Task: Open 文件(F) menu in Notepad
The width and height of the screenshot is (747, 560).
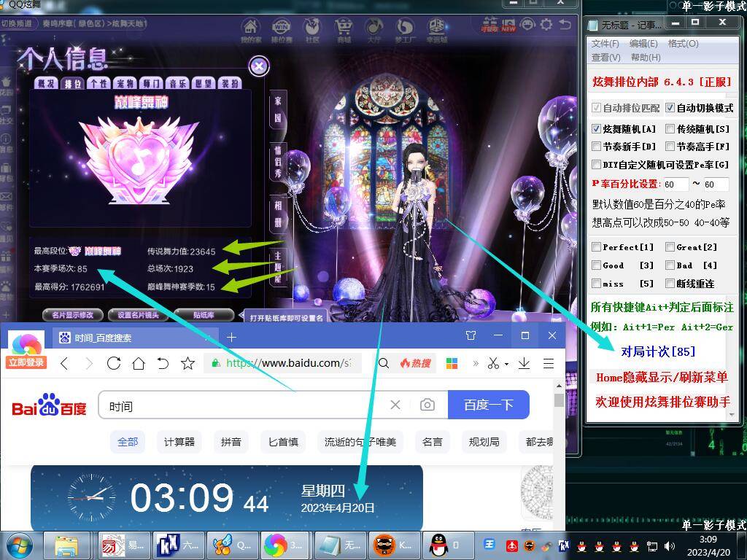Action: (x=605, y=43)
